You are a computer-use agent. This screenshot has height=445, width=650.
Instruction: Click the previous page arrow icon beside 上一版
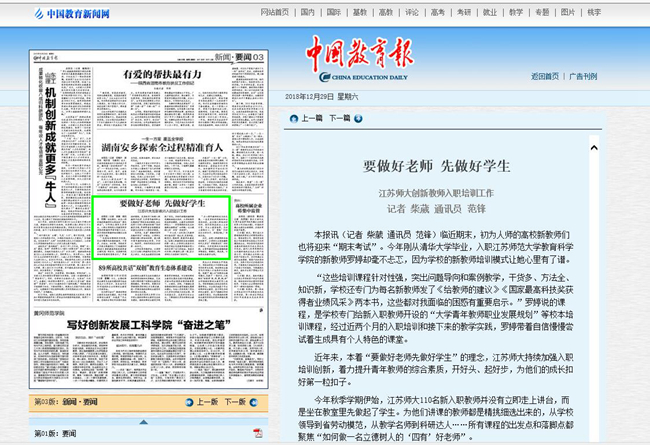coord(190,401)
